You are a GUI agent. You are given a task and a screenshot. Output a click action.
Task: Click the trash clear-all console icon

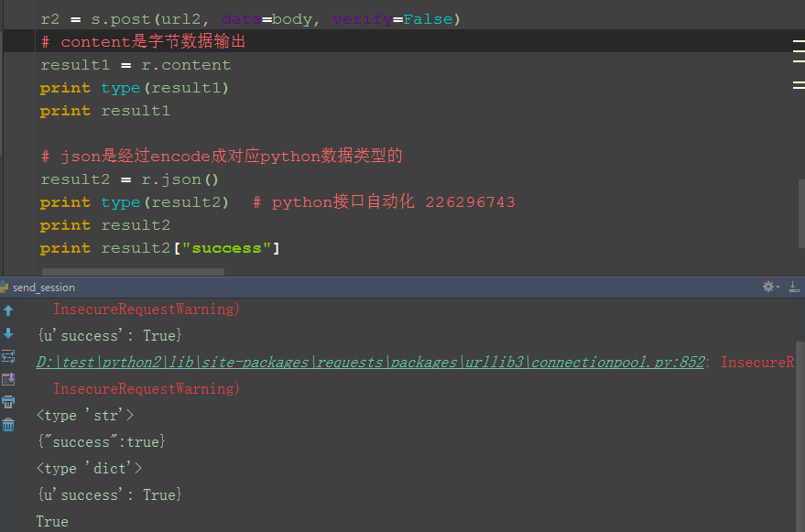(8, 425)
